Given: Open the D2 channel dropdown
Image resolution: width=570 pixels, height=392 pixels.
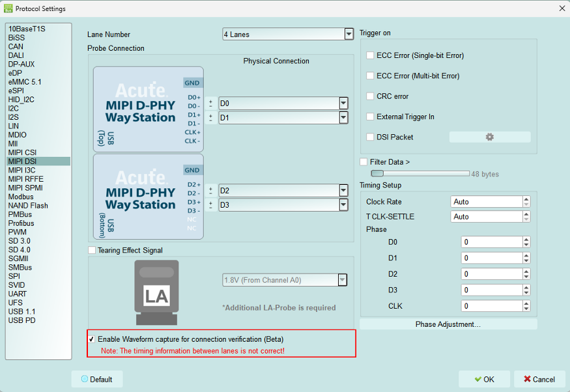Looking at the screenshot, I should click(343, 191).
